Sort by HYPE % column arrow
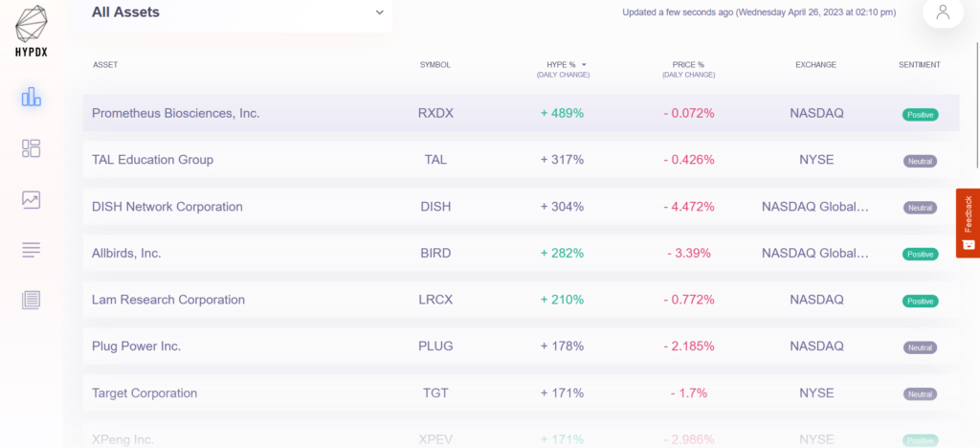This screenshot has height=448, width=980. (x=584, y=65)
